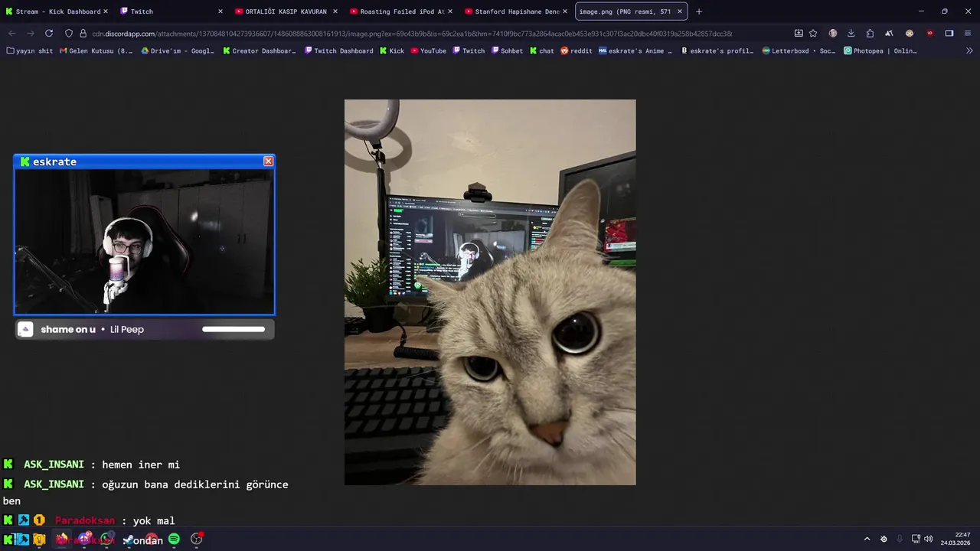Viewport: 980px width, 551px height.
Task: Click the address bar URL
Action: pos(412,34)
